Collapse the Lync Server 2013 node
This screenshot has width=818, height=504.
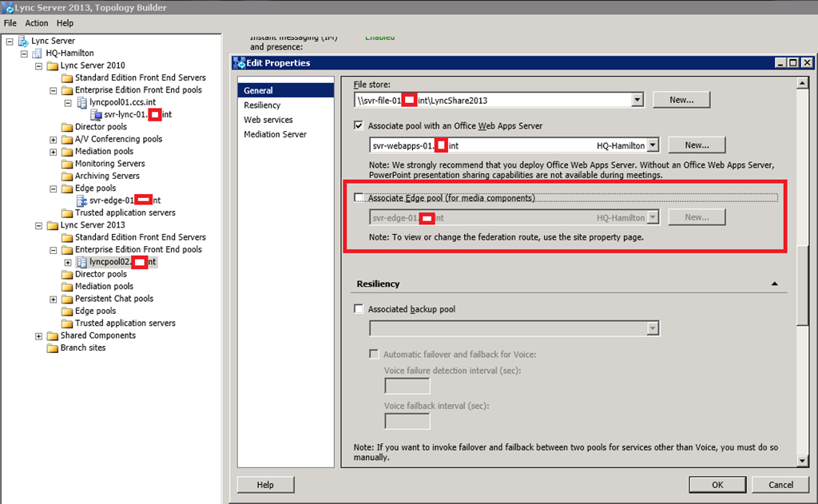point(38,226)
